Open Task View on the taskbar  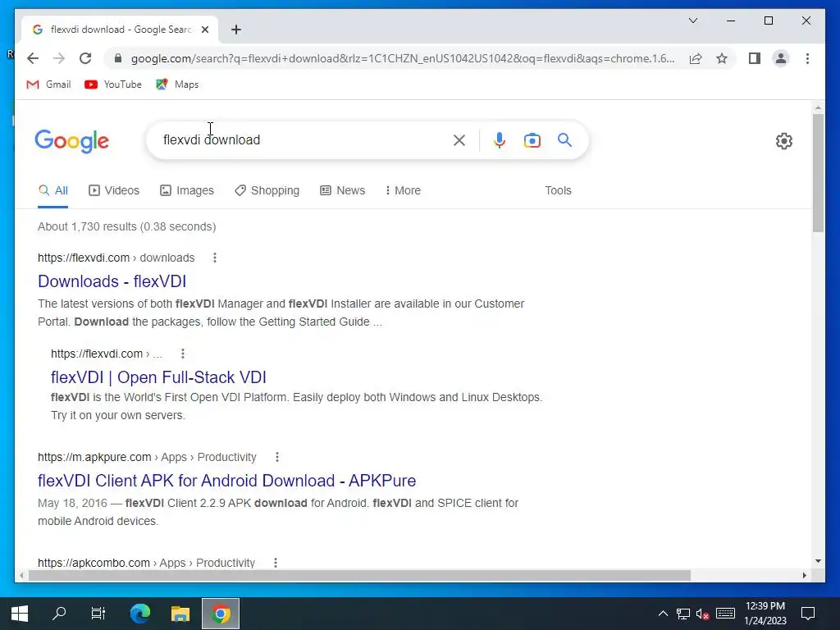(x=98, y=614)
